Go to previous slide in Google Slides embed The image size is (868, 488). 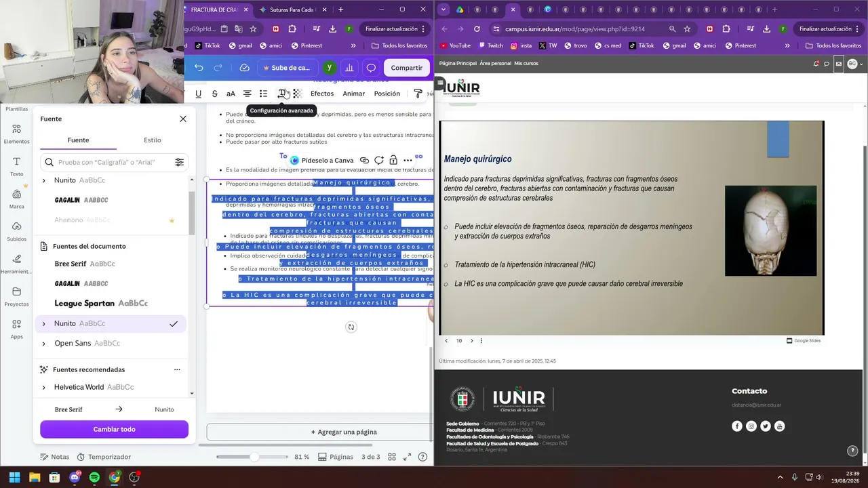coord(446,341)
